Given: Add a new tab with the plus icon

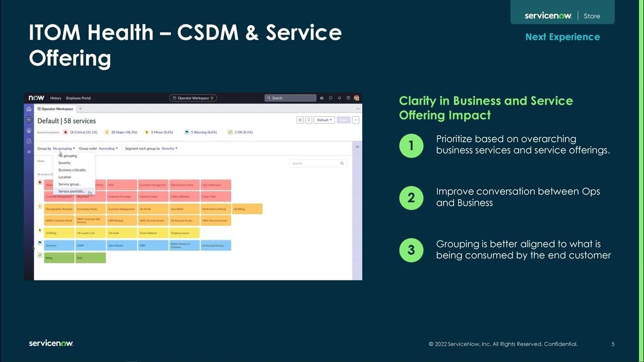Looking at the screenshot, I should [x=80, y=109].
